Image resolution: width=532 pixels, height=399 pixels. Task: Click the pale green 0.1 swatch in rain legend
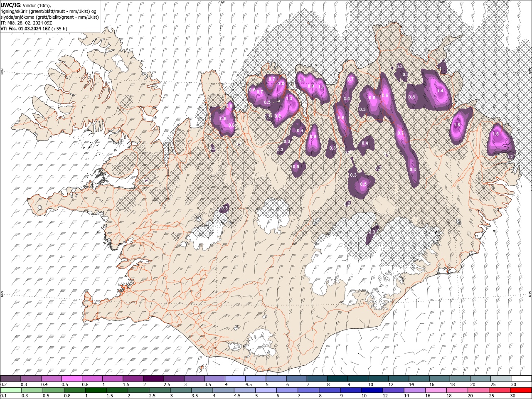pos(11,390)
